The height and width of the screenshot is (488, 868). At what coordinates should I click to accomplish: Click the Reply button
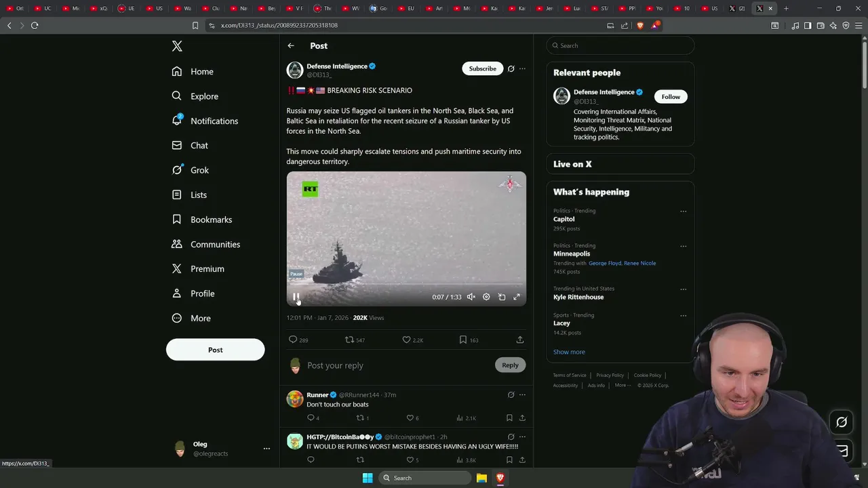510,365
